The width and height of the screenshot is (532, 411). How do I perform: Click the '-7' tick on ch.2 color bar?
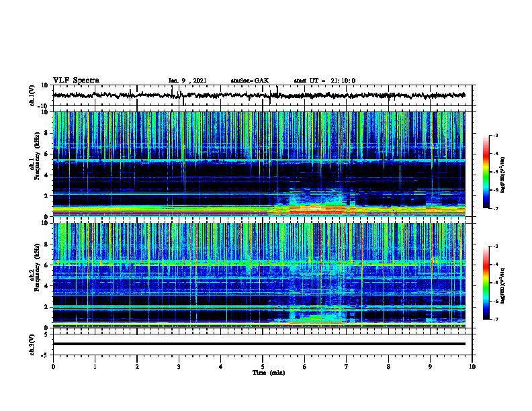click(x=496, y=320)
